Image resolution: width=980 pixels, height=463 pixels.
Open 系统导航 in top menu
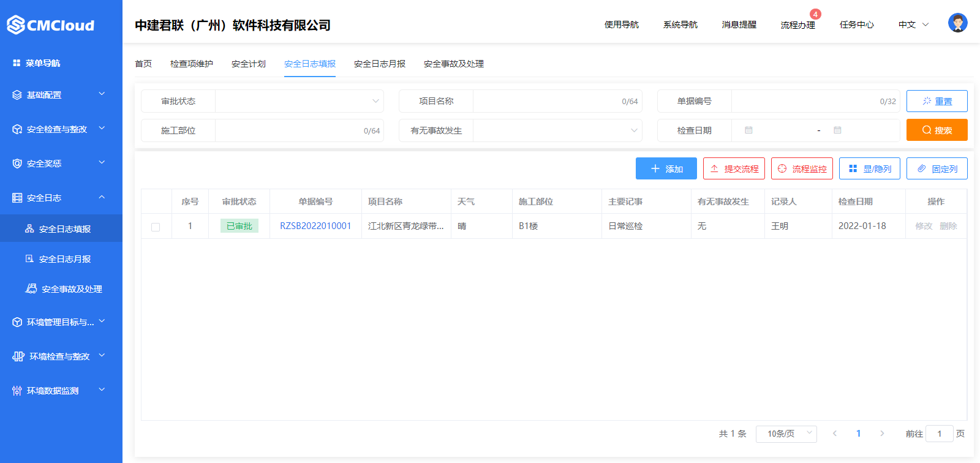(x=680, y=24)
